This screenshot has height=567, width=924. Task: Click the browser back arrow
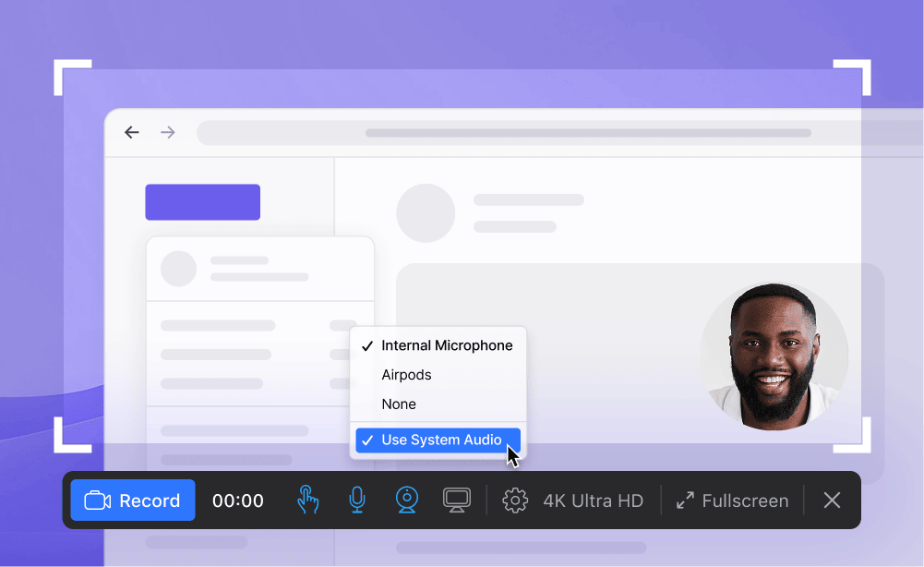click(132, 132)
